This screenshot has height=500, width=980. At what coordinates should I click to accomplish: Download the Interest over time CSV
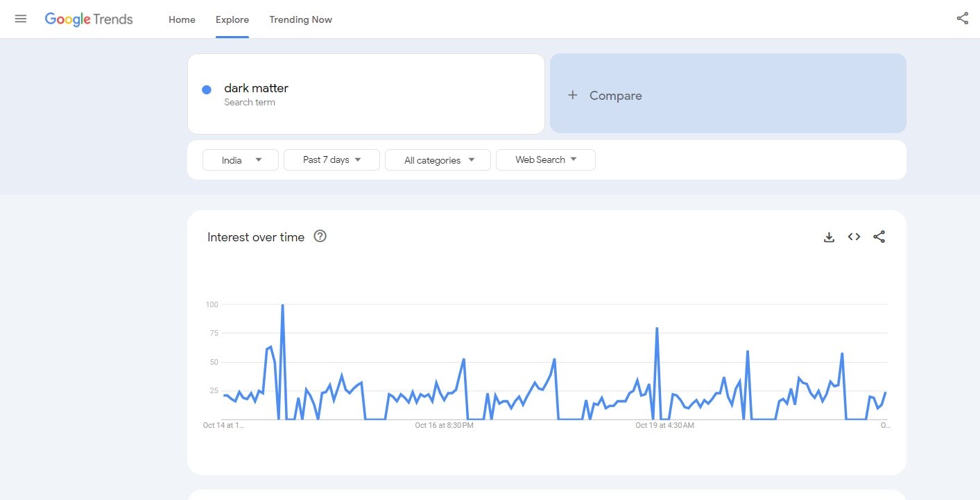point(829,237)
